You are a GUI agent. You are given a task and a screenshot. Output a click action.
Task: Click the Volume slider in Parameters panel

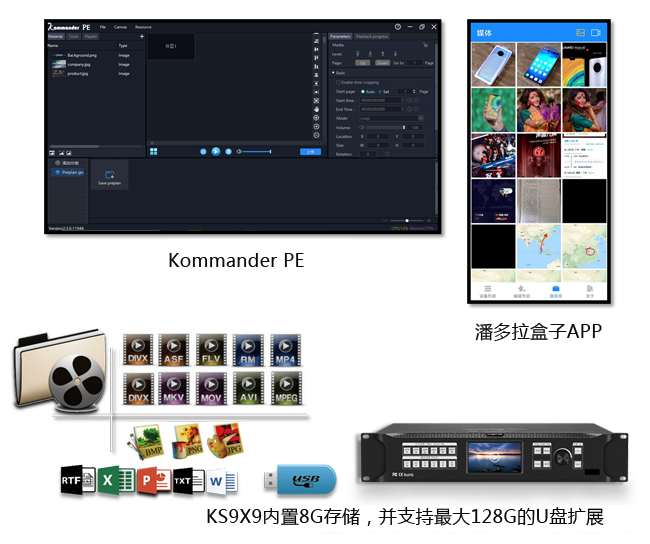click(385, 127)
